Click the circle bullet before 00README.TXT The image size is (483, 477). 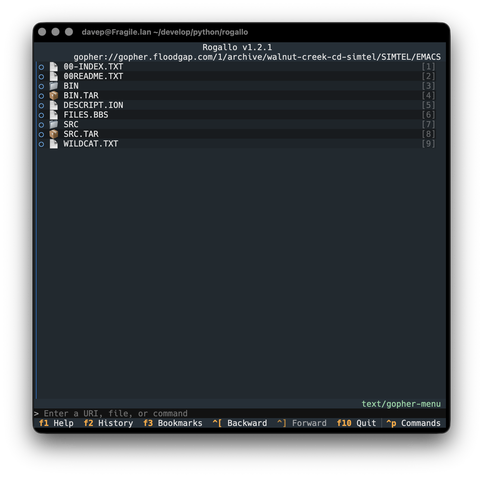coord(41,77)
